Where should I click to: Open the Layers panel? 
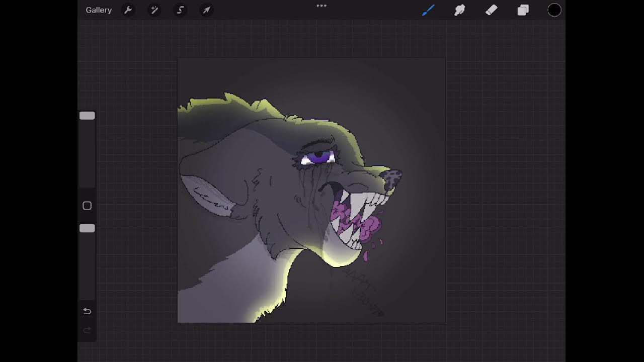coord(523,10)
